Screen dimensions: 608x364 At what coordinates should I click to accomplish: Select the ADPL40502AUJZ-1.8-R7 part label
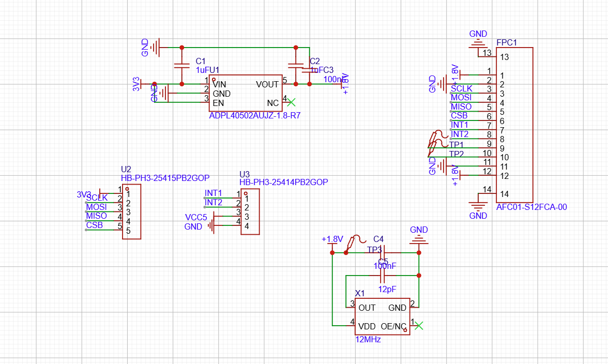254,116
